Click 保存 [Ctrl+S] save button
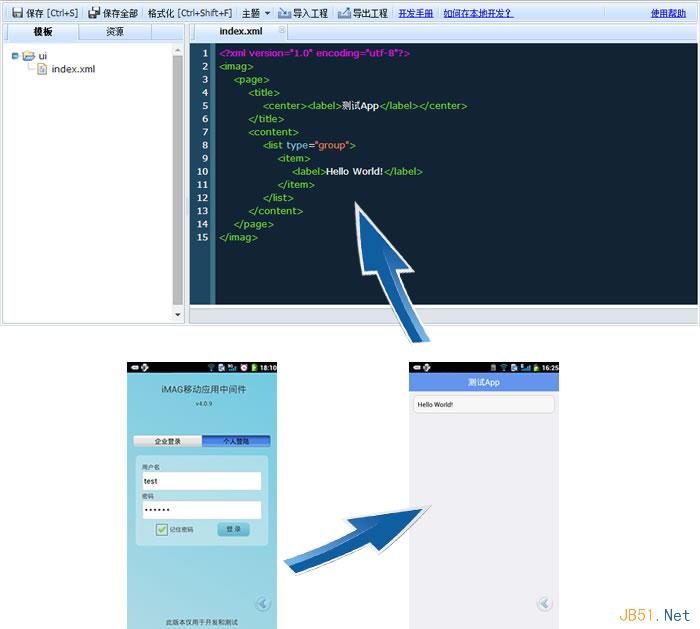This screenshot has width=700, height=629. point(45,13)
